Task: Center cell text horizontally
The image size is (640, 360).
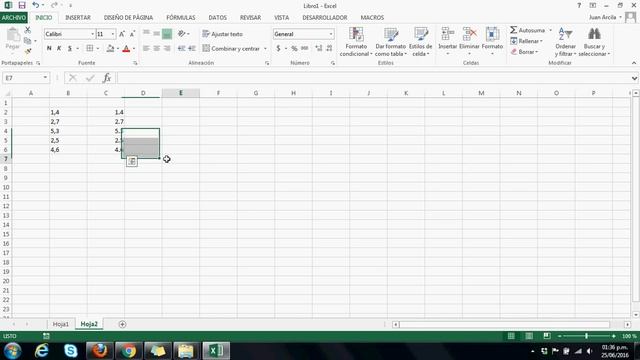Action: [156, 49]
